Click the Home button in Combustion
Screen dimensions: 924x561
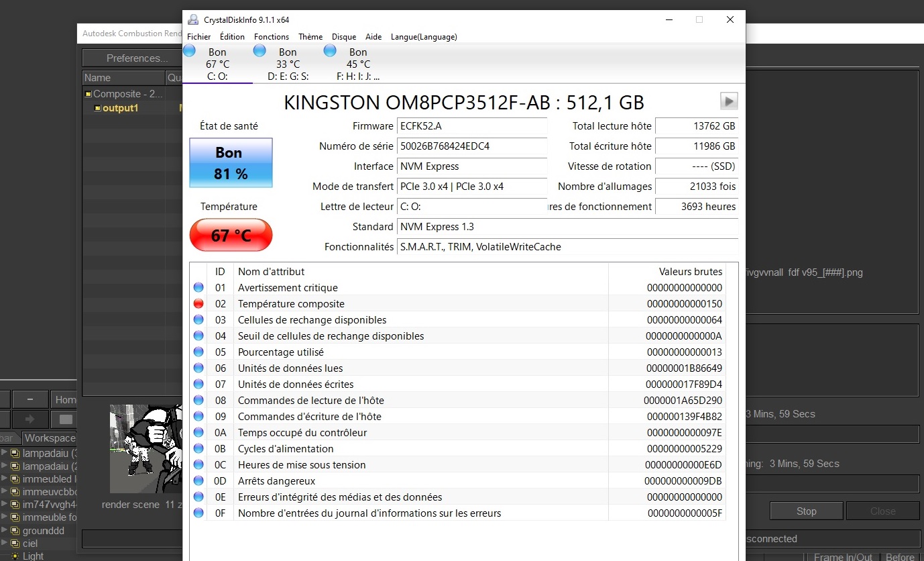click(x=64, y=400)
